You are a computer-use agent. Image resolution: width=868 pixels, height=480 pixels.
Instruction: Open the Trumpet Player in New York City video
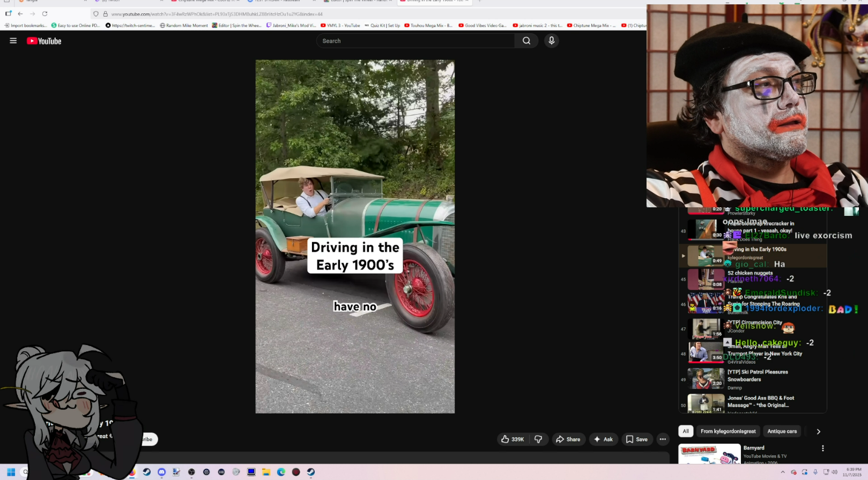[753, 353]
